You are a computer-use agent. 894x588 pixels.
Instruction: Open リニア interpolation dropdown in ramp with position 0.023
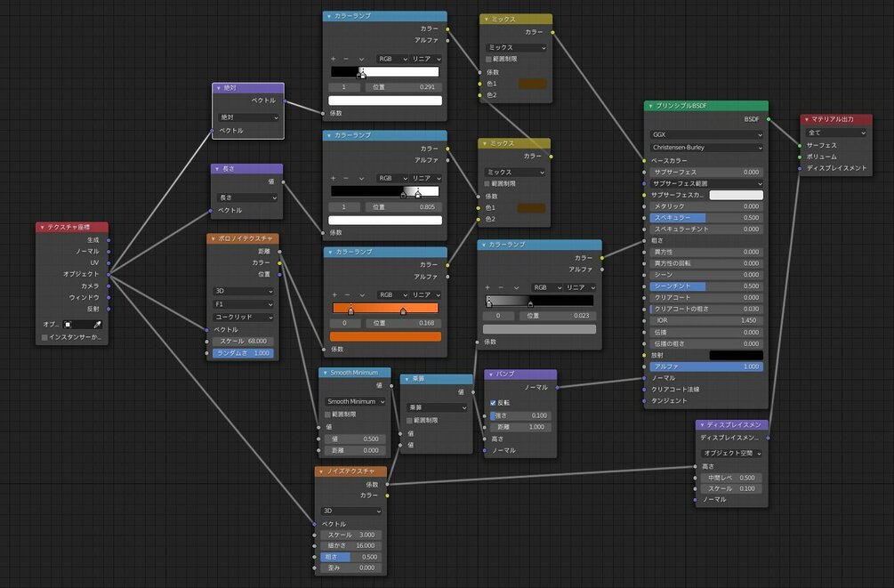pyautogui.click(x=580, y=287)
